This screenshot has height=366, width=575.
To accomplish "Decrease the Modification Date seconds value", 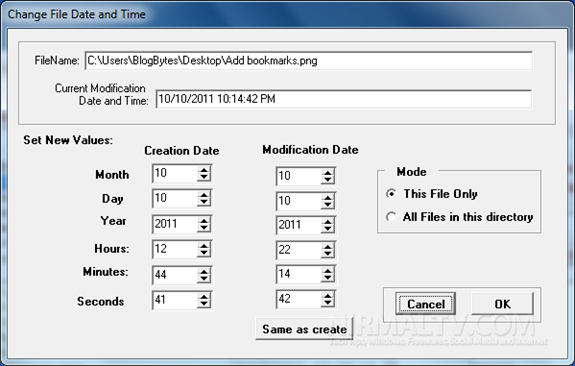I will (x=327, y=303).
